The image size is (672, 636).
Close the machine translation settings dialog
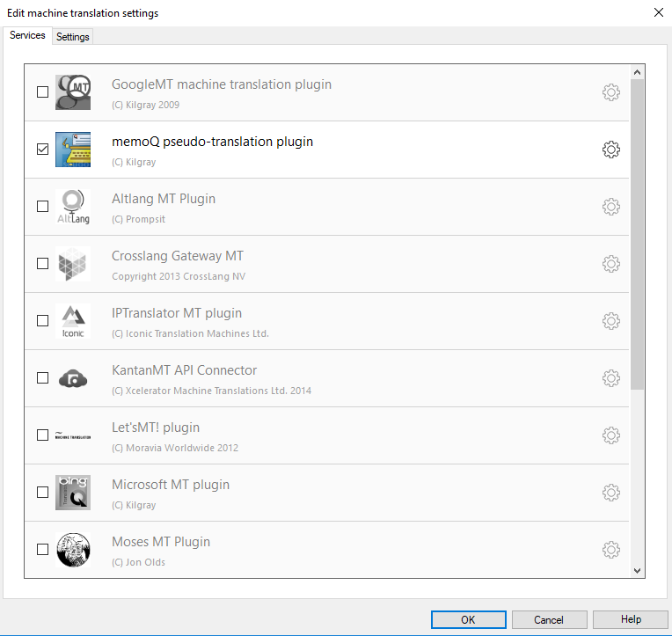coord(659,12)
